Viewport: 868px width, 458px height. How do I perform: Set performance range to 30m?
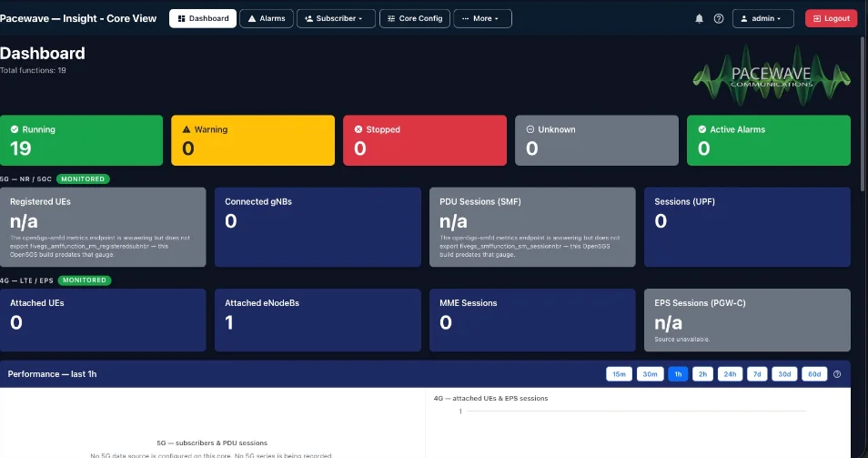pos(650,374)
